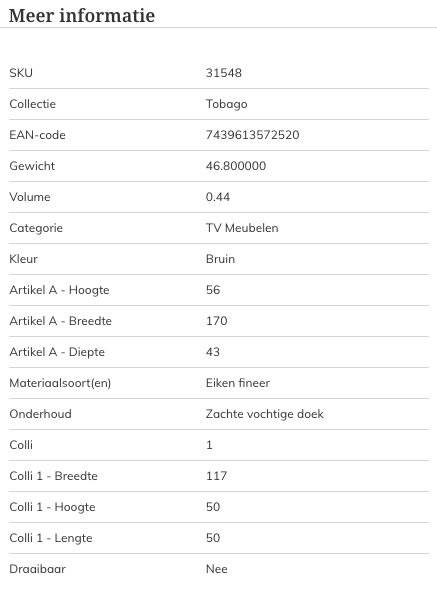Click the Collectie value Tobago

[x=227, y=104]
